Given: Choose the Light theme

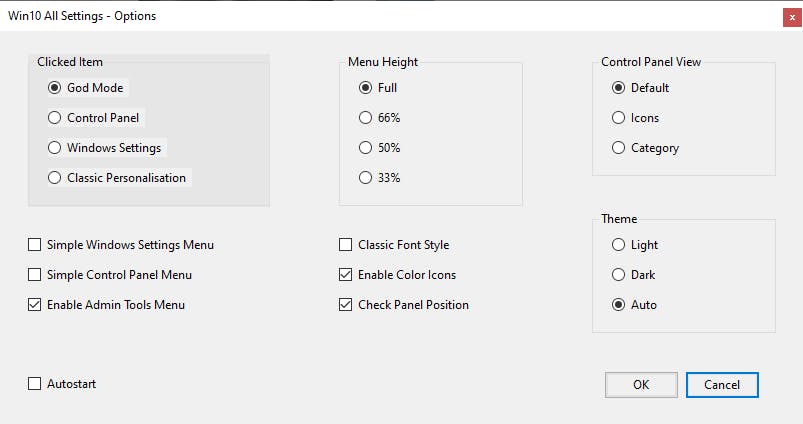Looking at the screenshot, I should coord(619,245).
